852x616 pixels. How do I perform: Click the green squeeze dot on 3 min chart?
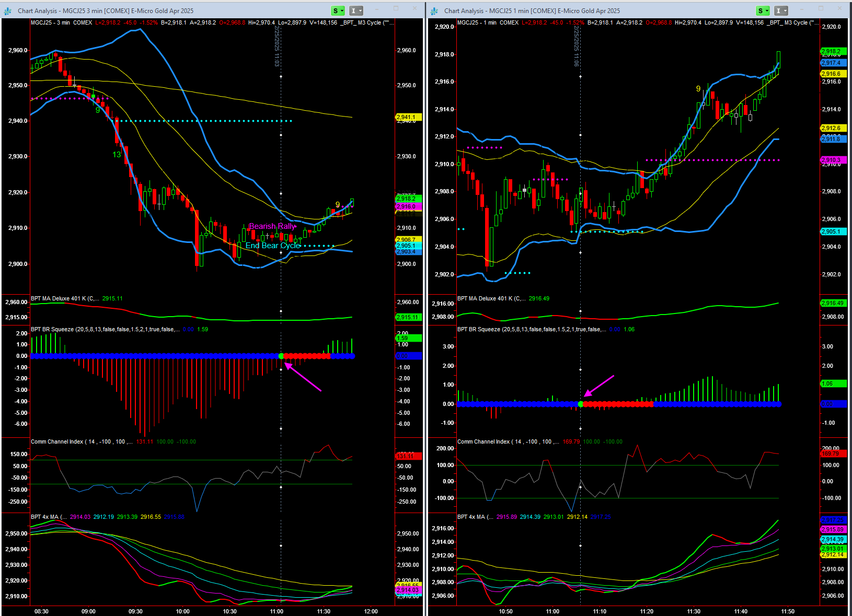point(281,356)
